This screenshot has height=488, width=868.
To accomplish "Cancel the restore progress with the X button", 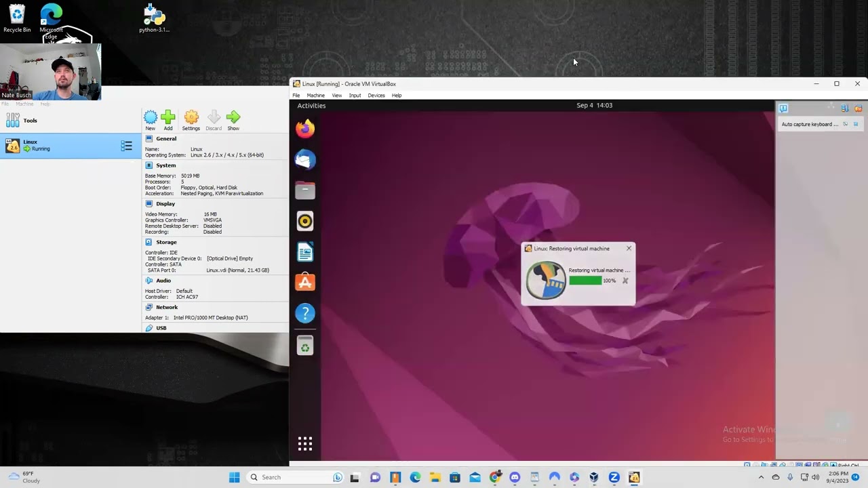I will 625,281.
